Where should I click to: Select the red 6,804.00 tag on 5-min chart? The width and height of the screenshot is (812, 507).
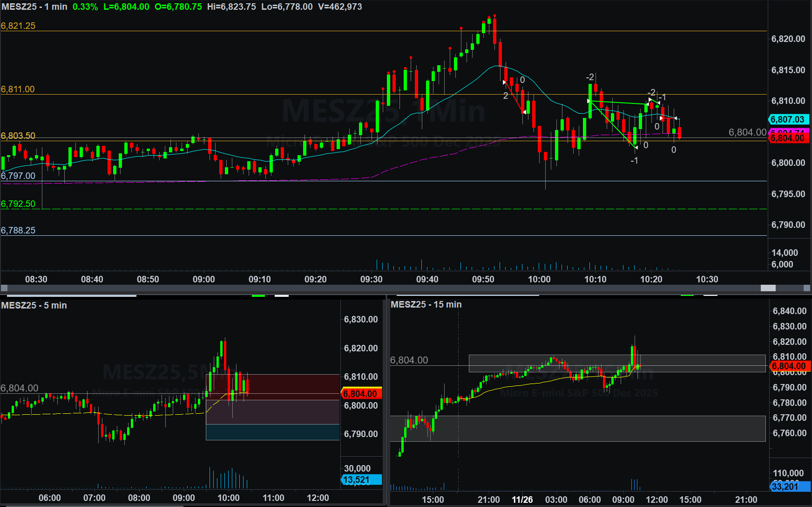pyautogui.click(x=361, y=394)
